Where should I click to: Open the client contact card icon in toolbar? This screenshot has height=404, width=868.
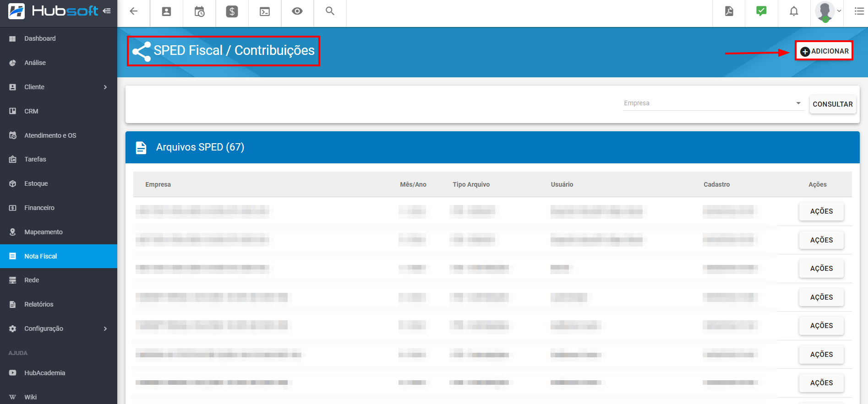[166, 11]
